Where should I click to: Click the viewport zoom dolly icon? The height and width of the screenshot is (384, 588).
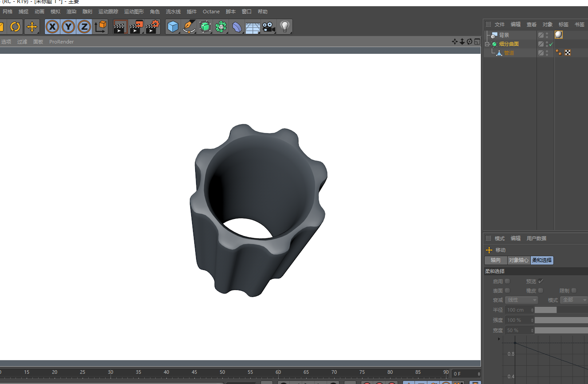tap(462, 42)
